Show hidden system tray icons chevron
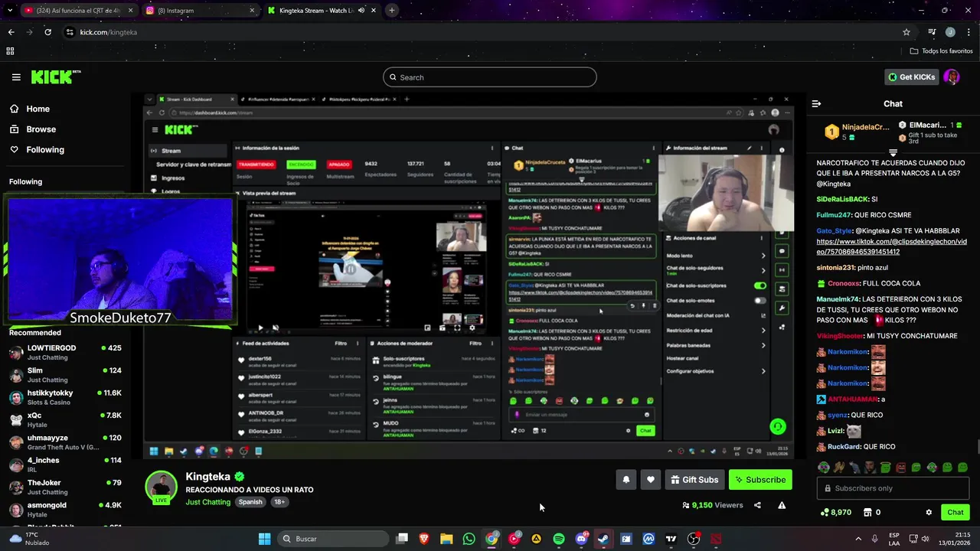 click(x=857, y=539)
